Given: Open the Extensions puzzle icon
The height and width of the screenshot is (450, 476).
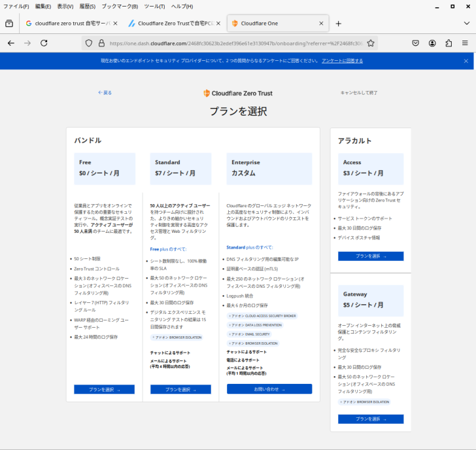Looking at the screenshot, I should pos(449,43).
